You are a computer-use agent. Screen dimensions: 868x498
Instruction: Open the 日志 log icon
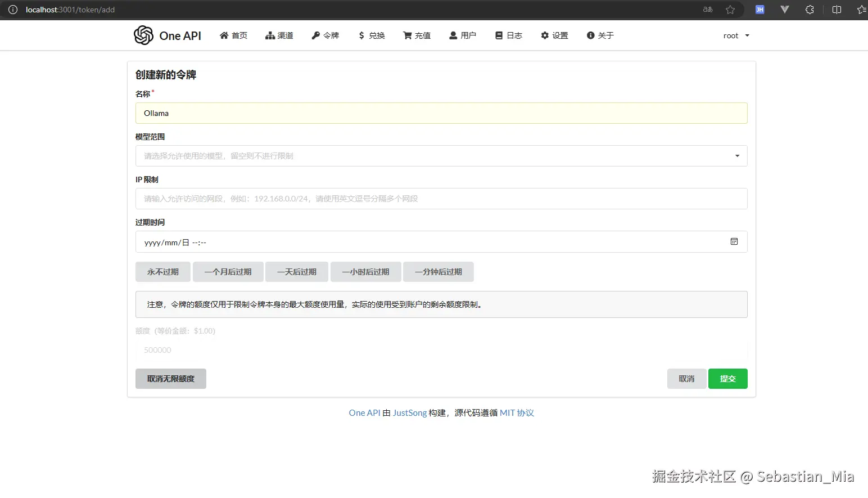[499, 35]
